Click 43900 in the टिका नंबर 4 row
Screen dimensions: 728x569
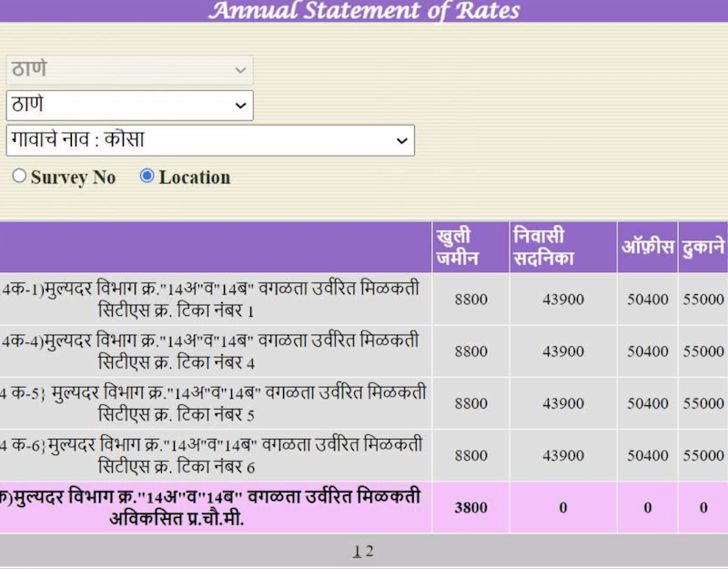click(x=563, y=351)
